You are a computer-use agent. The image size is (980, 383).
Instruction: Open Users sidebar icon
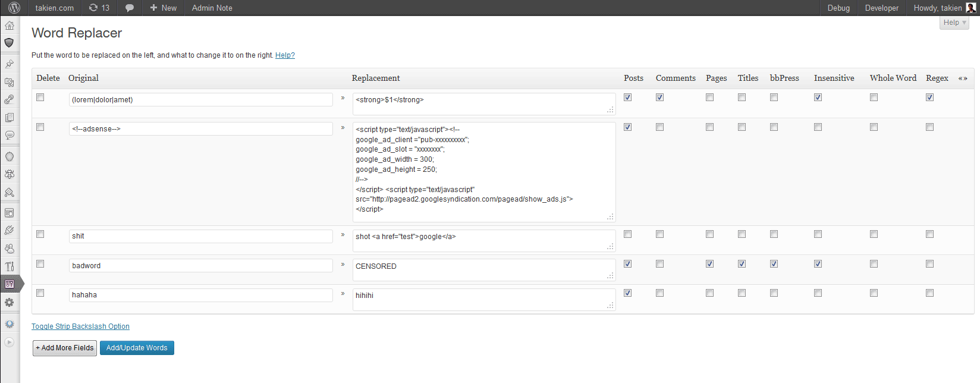tap(10, 249)
